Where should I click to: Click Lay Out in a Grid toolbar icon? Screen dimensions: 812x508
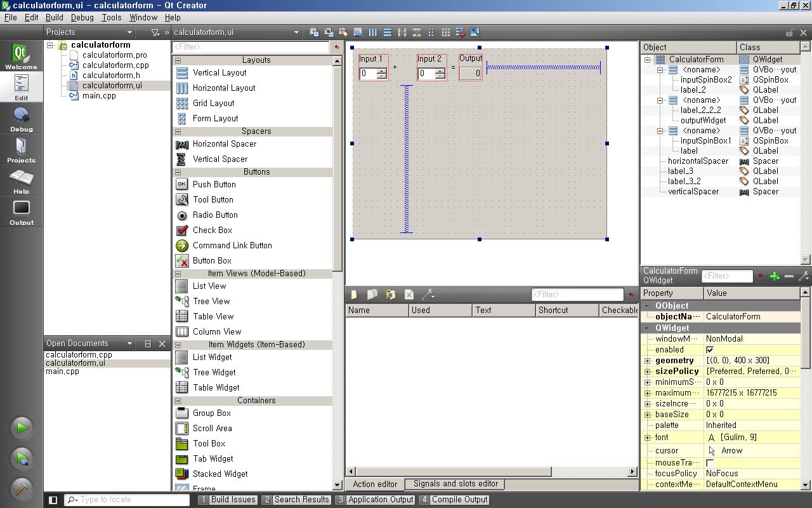point(445,32)
